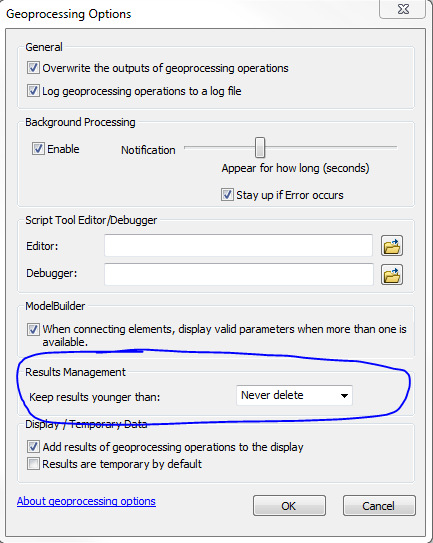The width and height of the screenshot is (433, 543).
Task: Browse for Editor path folder icon
Action: pos(392,246)
